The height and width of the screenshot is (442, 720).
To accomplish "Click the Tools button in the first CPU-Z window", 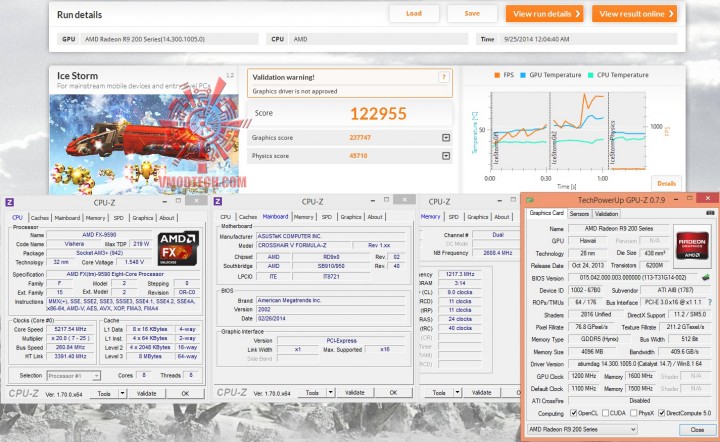I will point(104,393).
